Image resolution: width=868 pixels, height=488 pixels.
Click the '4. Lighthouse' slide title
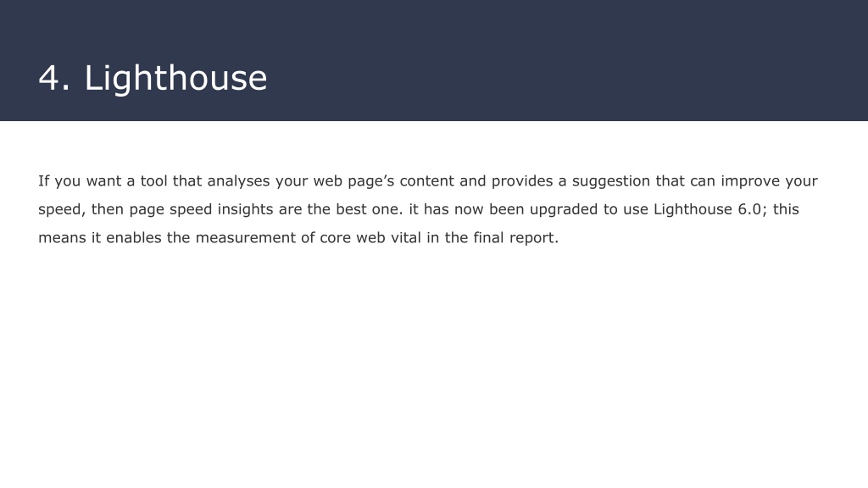(x=153, y=79)
